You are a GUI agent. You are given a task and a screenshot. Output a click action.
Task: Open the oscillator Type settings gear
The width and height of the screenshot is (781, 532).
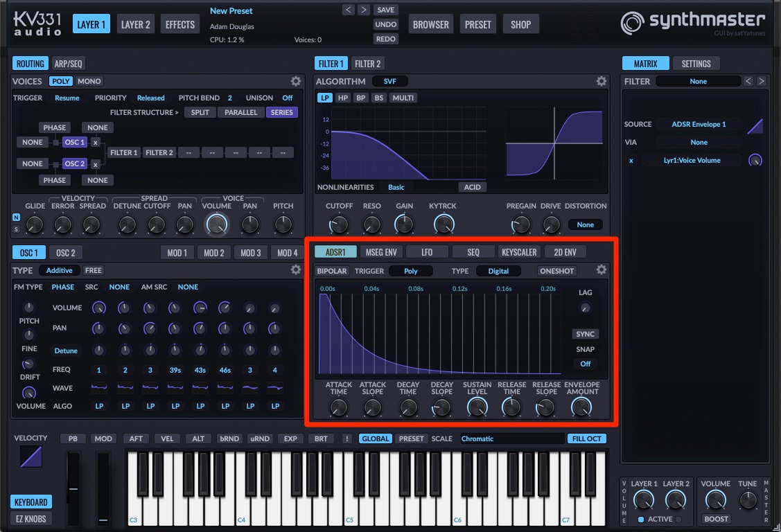(x=296, y=269)
